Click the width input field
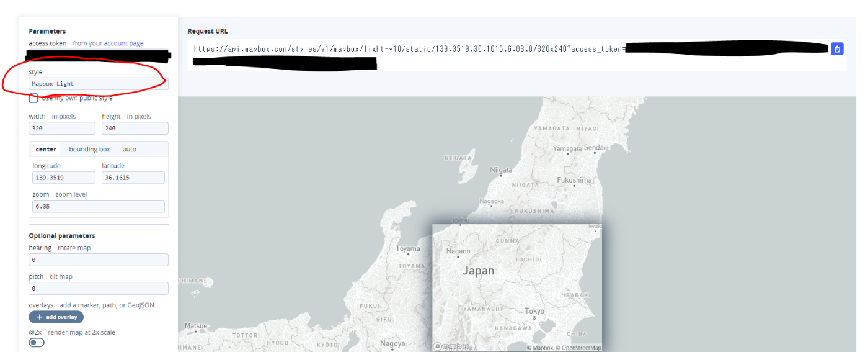868x352 pixels. coord(62,129)
